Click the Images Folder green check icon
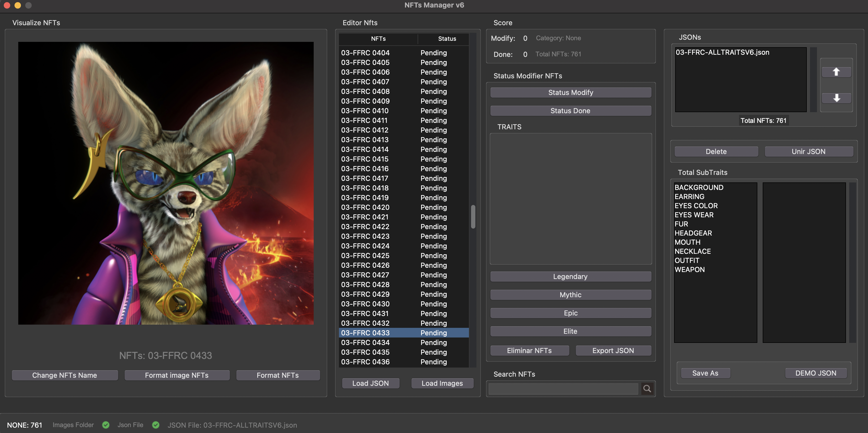Image resolution: width=868 pixels, height=433 pixels. [x=106, y=425]
